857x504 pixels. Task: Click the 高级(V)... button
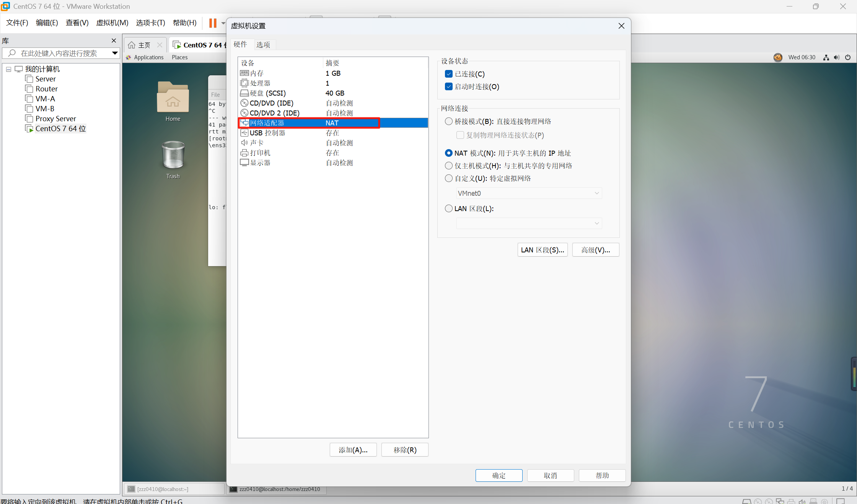coord(595,250)
